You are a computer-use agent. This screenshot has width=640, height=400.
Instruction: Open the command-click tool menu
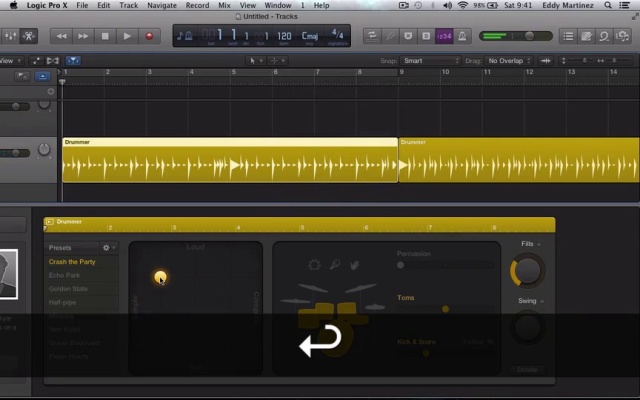tap(278, 61)
